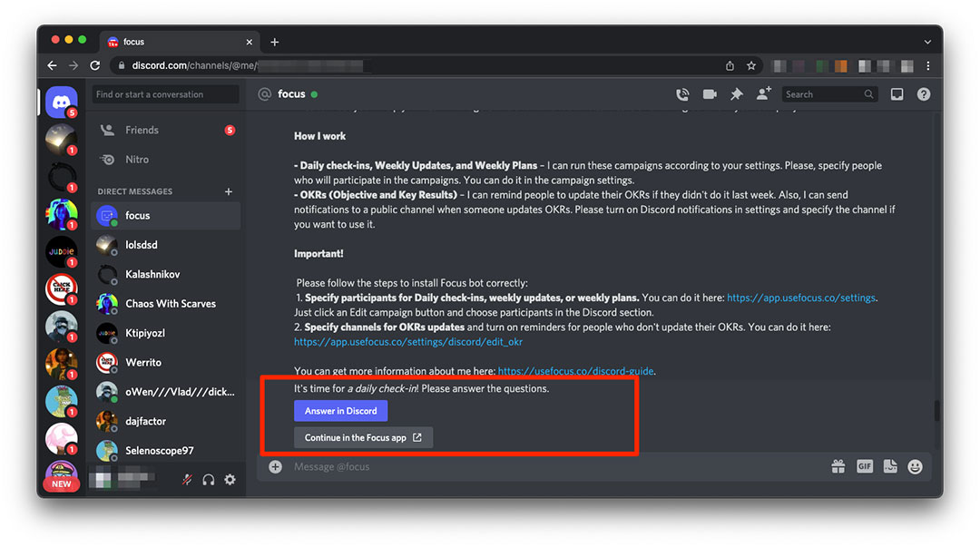Open pinned messages in focus chat
Screen dimensions: 980x547
[736, 94]
